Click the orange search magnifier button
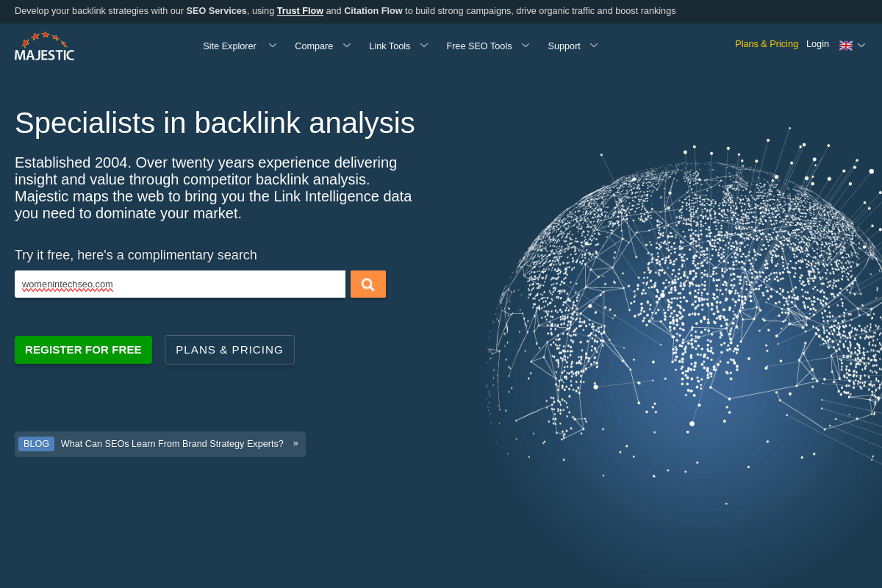Image resolution: width=882 pixels, height=588 pixels. (368, 284)
